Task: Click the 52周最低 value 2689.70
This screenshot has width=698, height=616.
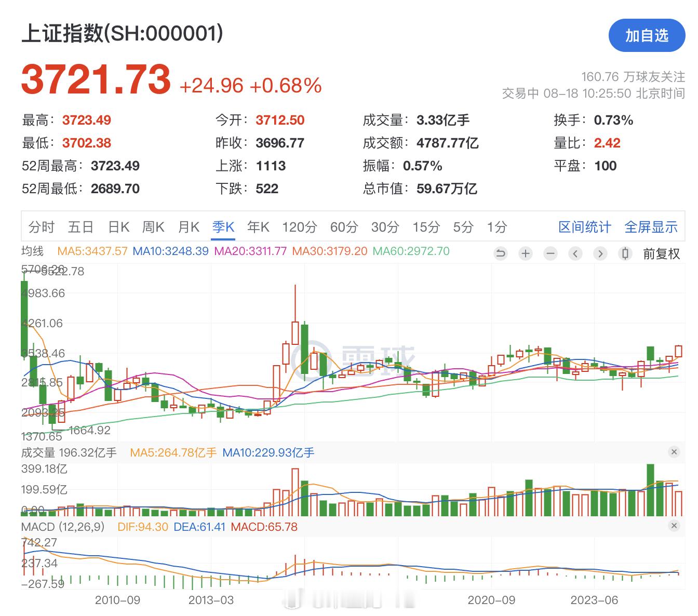Action: [x=115, y=189]
